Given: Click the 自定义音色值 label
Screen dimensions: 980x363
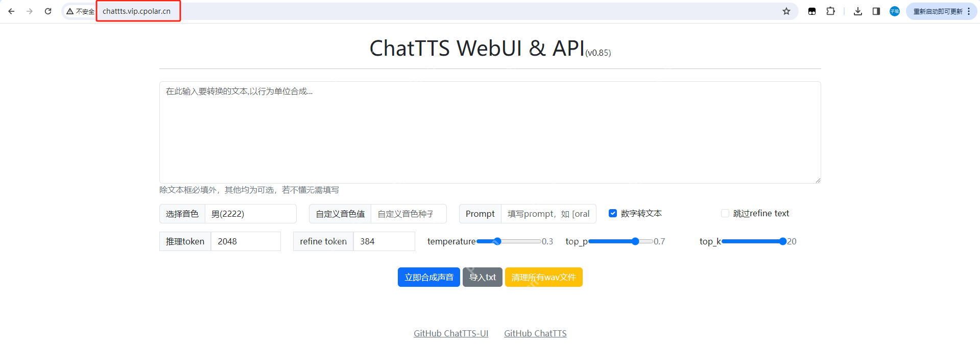Looking at the screenshot, I should 340,214.
